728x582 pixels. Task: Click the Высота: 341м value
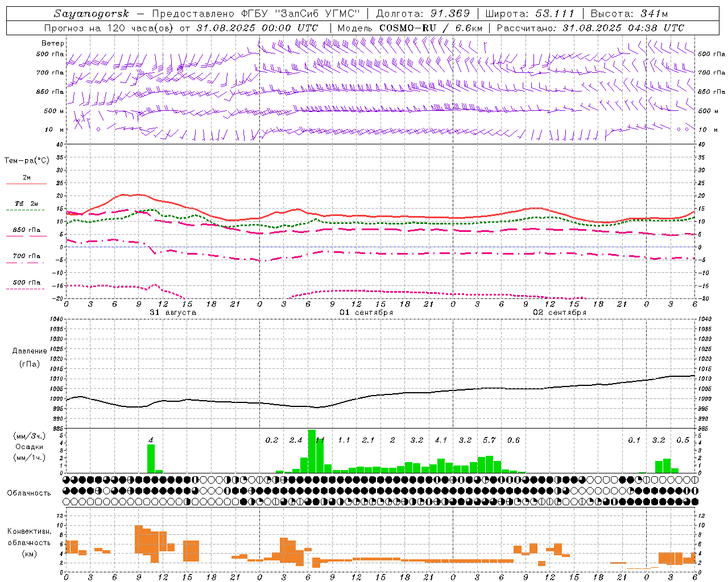click(x=629, y=14)
